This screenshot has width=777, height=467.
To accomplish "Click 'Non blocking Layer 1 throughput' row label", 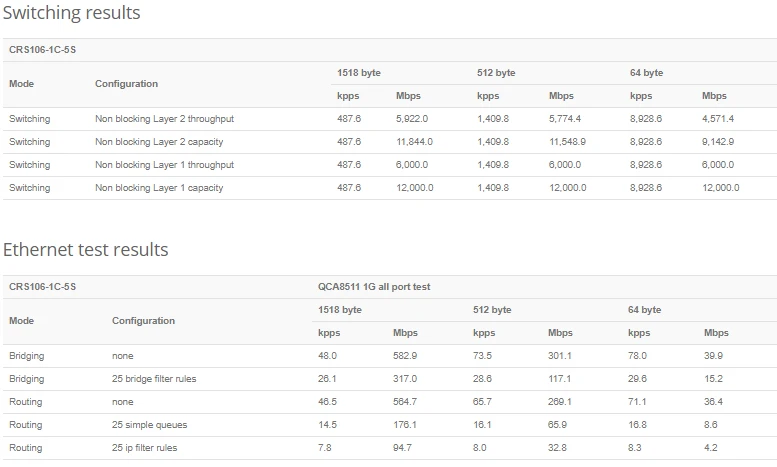I will [164, 165].
